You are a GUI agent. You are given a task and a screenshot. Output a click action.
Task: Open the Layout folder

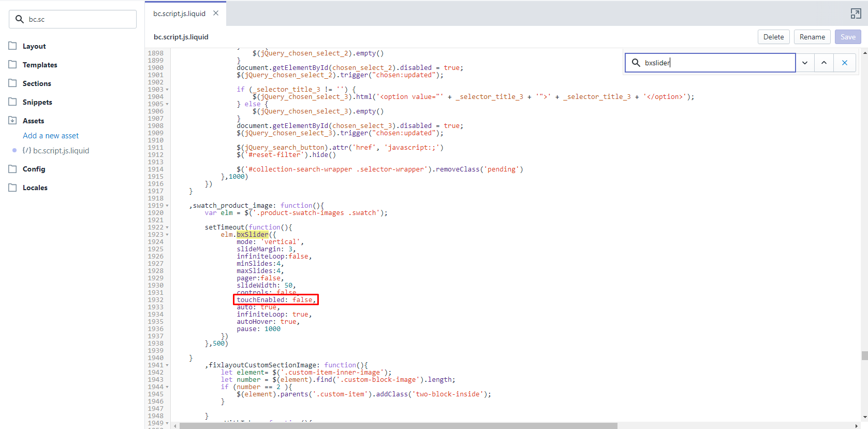[x=34, y=46]
